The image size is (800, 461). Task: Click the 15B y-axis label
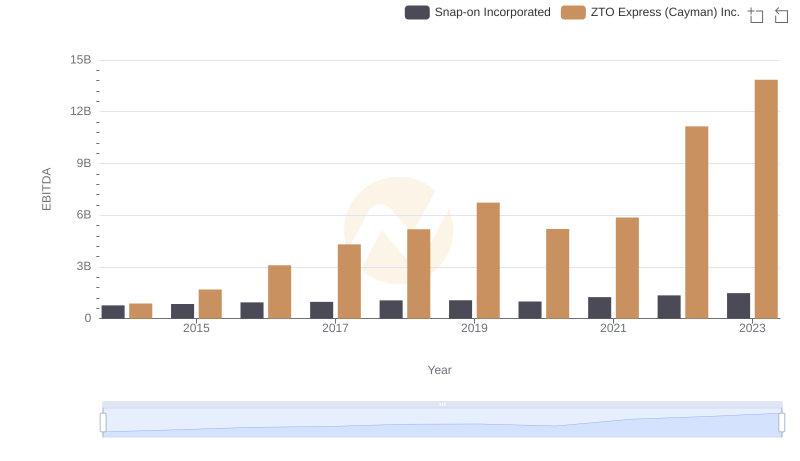click(x=81, y=60)
